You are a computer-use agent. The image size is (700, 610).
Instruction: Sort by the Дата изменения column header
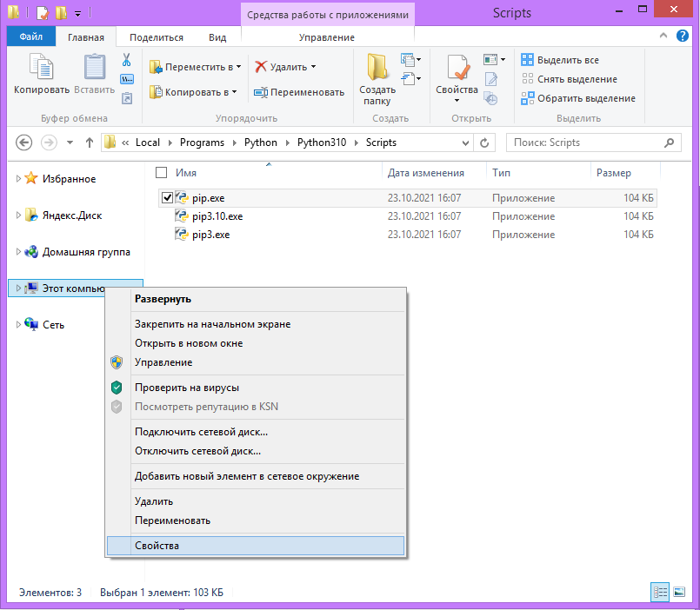pyautogui.click(x=434, y=173)
